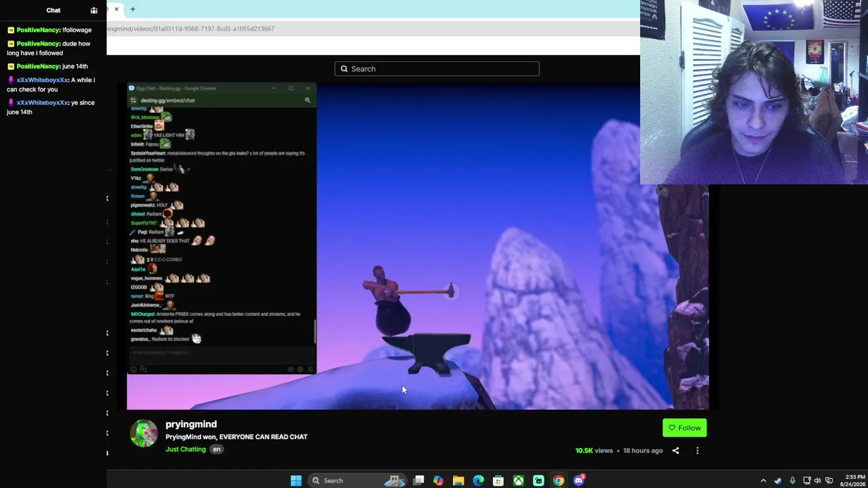
Task: Launch the Xbox app from the taskbar
Action: click(x=518, y=481)
